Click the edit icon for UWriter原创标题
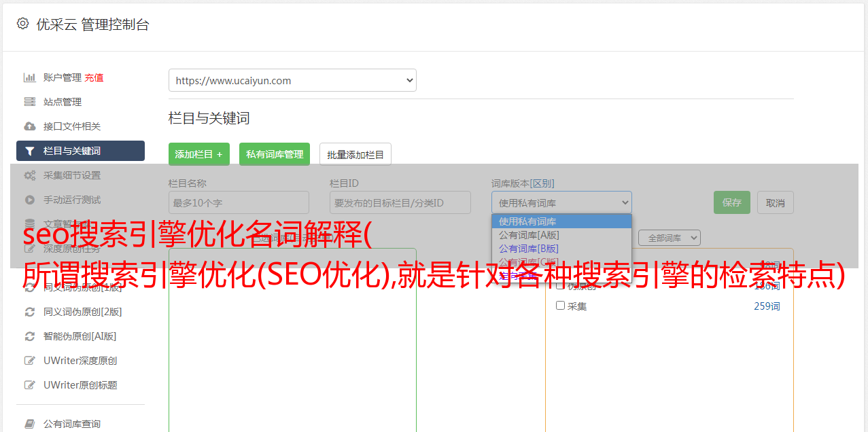Screen dimensions: 868x432 pyautogui.click(x=30, y=385)
